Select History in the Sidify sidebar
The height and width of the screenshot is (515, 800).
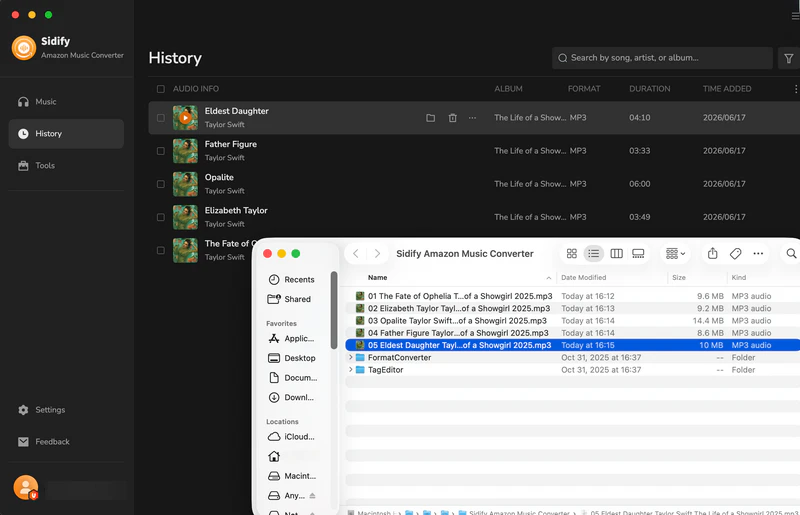point(66,134)
